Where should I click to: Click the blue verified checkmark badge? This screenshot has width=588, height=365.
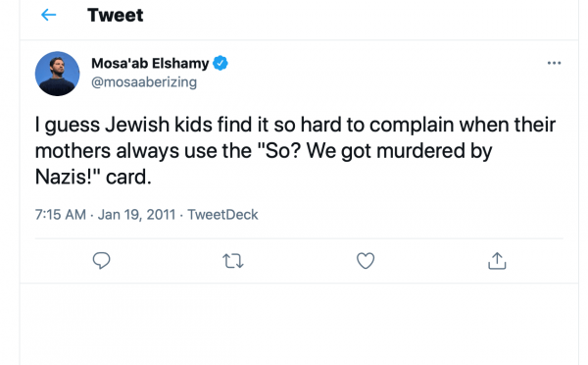220,63
